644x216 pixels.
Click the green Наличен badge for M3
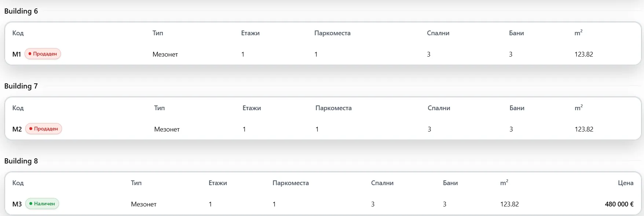(x=42, y=204)
